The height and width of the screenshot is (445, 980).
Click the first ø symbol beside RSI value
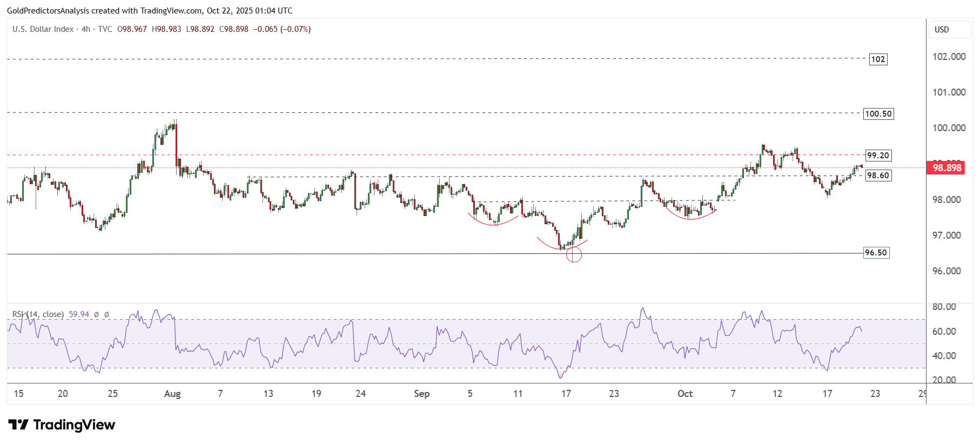pos(96,314)
